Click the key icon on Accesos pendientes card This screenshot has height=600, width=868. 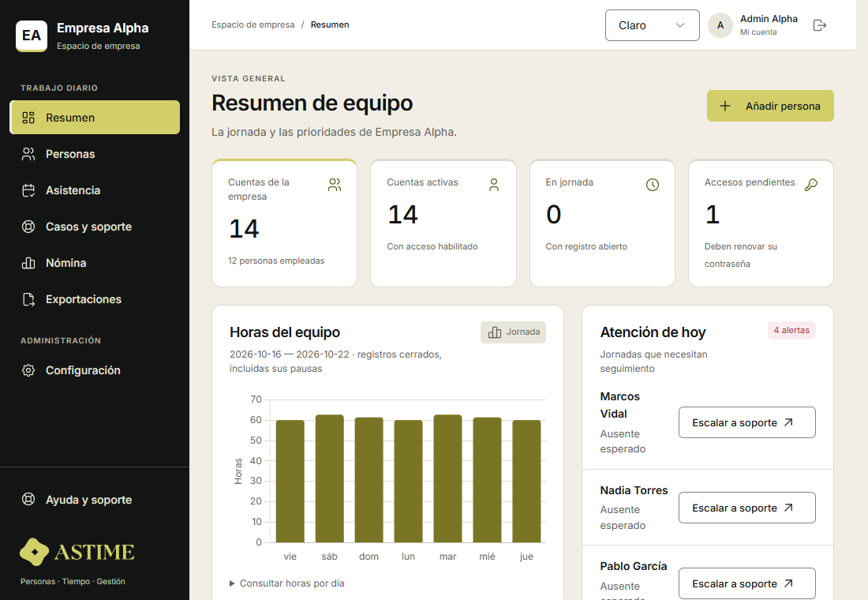pos(811,185)
